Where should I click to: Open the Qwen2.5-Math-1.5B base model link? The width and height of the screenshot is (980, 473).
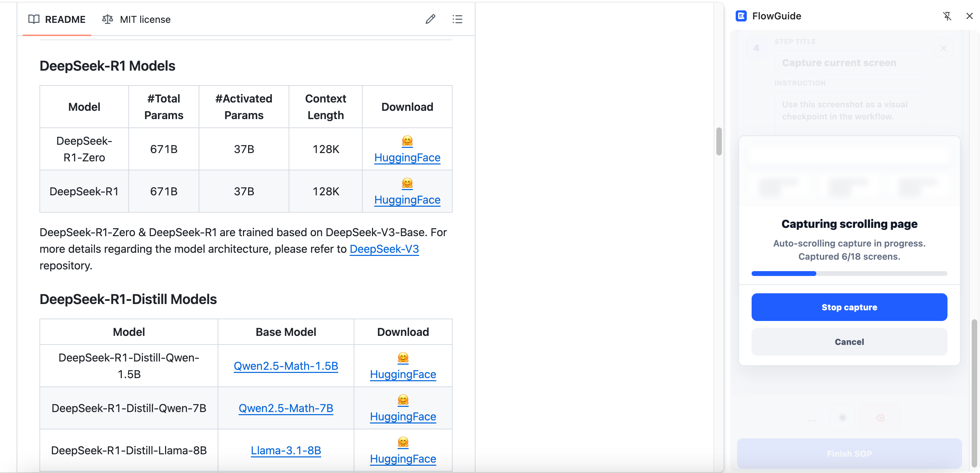(x=286, y=366)
